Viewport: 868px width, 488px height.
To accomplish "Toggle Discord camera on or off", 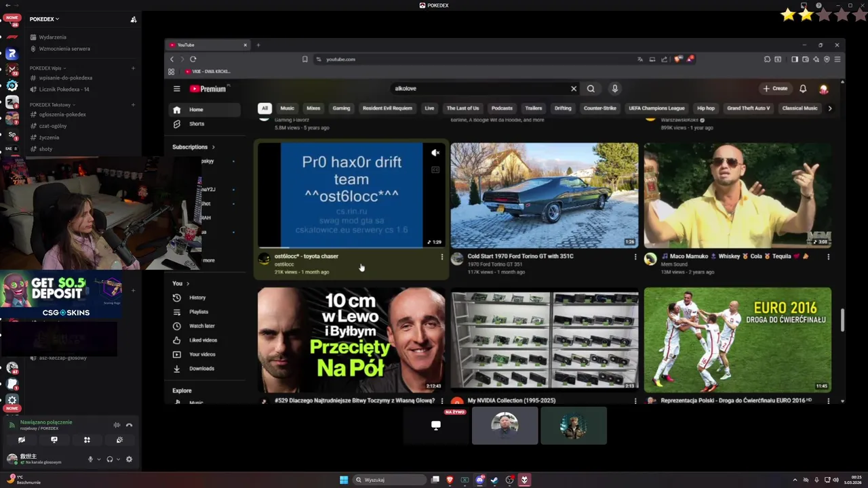I will (22, 440).
